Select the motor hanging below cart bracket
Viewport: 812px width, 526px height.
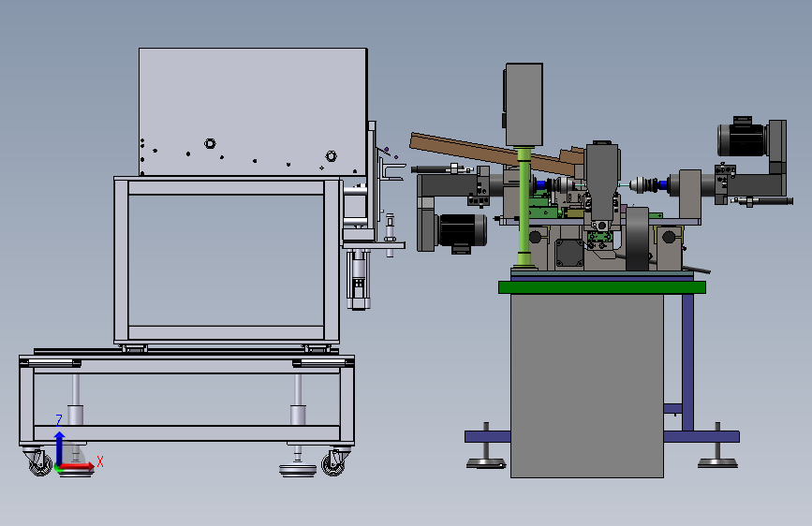[x=359, y=280]
